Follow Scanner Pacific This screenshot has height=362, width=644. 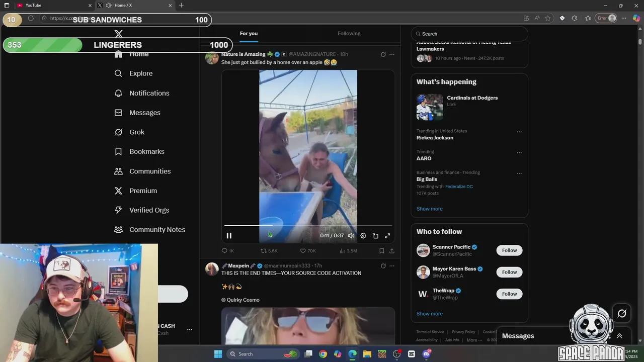point(509,250)
